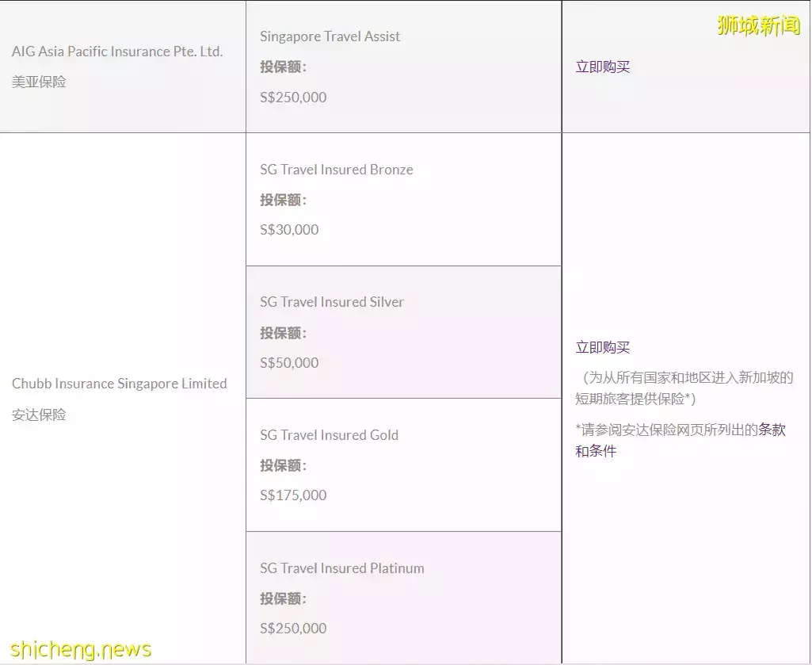Select the Singapore Travel Assist plan name

[330, 36]
